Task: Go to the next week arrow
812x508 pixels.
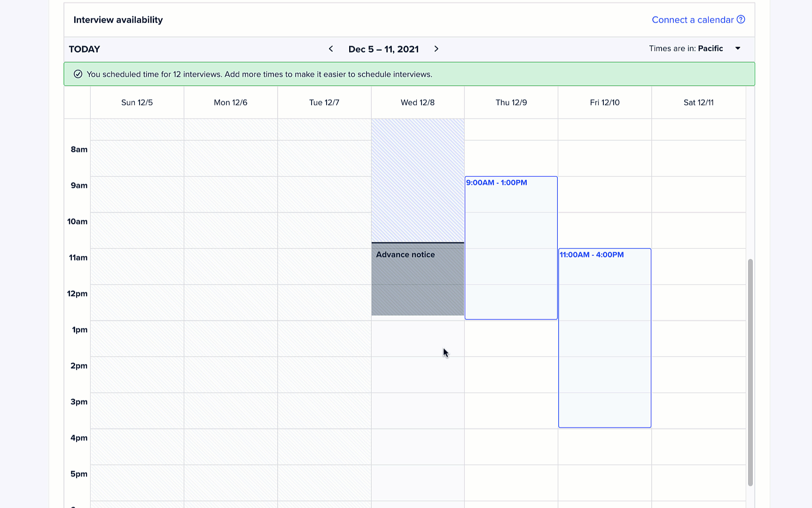Action: pos(436,49)
